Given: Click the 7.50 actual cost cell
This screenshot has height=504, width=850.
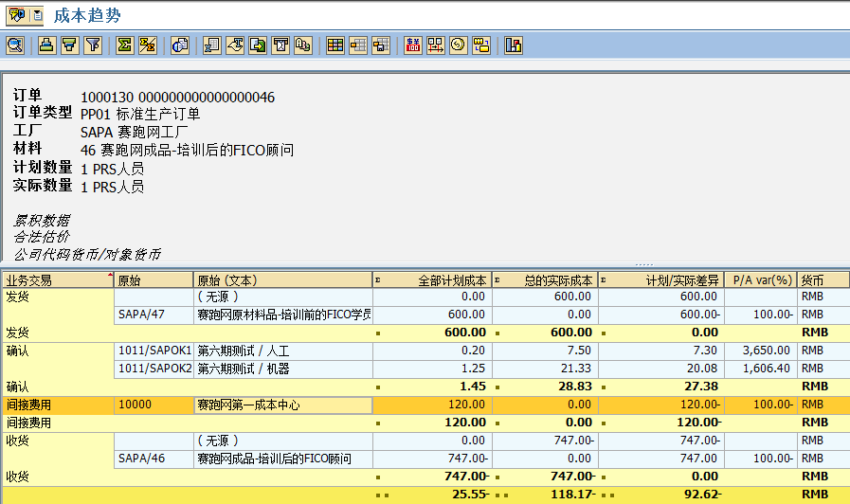Looking at the screenshot, I should 545,351.
